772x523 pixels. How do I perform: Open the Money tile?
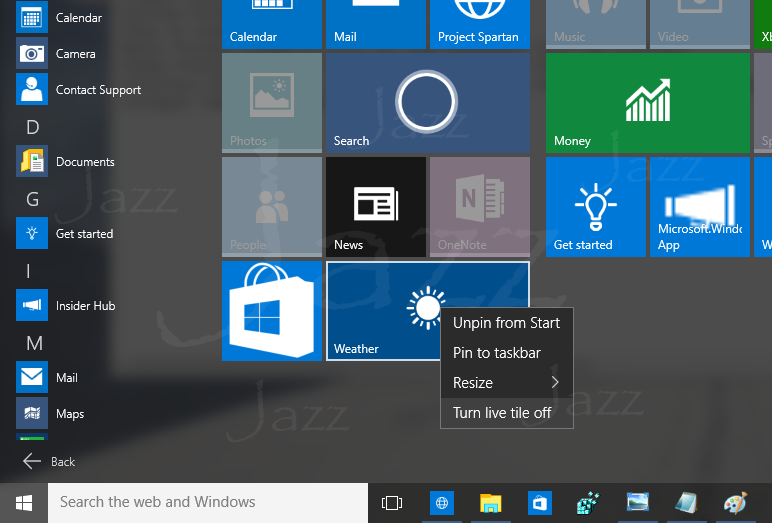point(647,103)
